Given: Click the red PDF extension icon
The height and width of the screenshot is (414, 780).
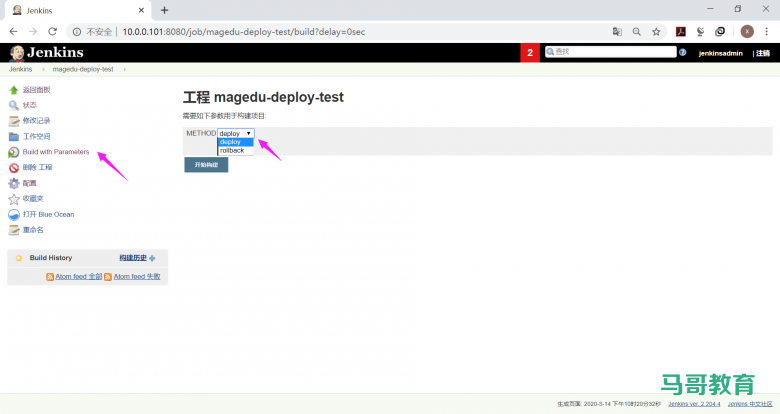Looking at the screenshot, I should tap(681, 31).
